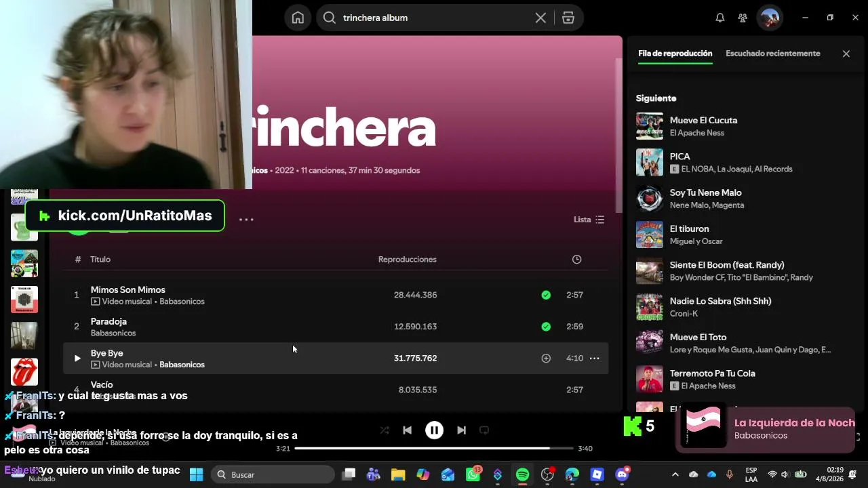The width and height of the screenshot is (868, 488).
Task: Select track title 'Paradoja'
Action: [108, 321]
